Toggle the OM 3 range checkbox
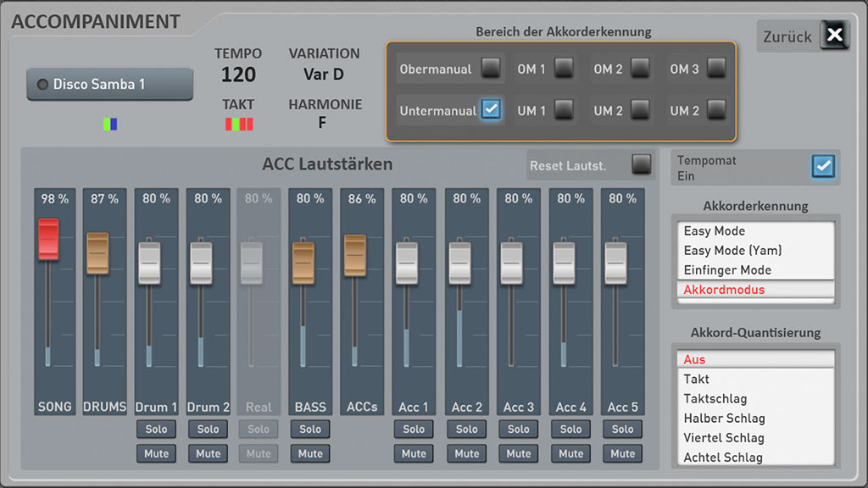868x488 pixels. click(x=716, y=68)
